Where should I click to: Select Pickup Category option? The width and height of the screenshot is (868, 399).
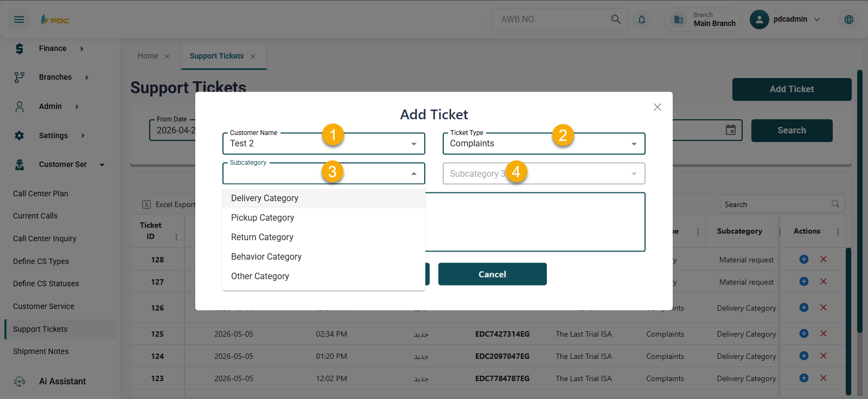(324, 218)
